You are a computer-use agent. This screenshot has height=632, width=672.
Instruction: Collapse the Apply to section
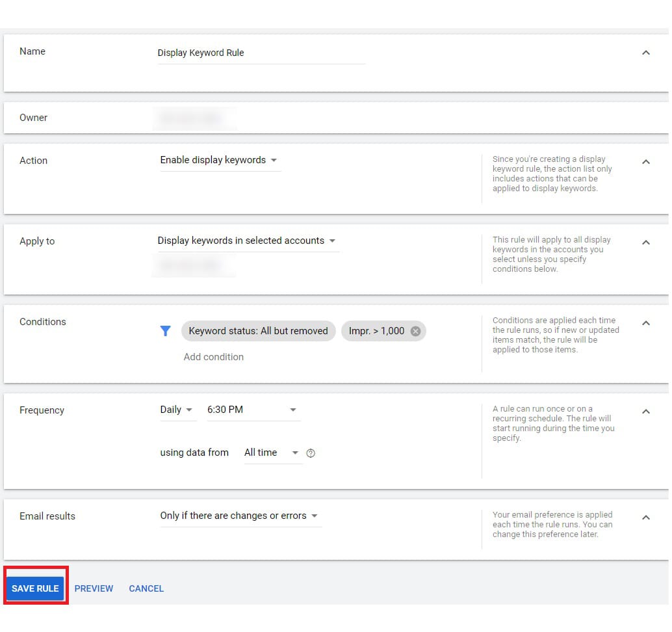click(x=645, y=243)
